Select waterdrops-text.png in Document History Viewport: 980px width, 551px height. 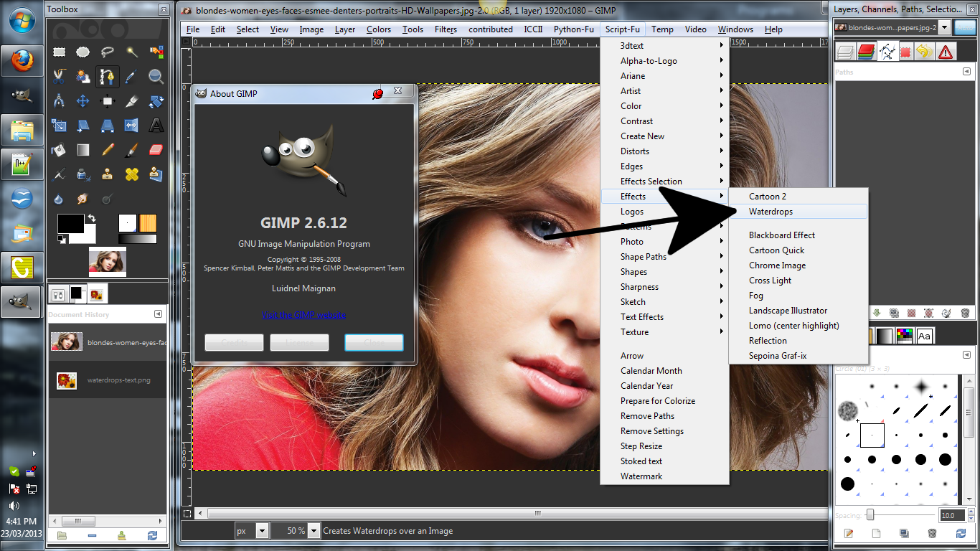tap(108, 380)
